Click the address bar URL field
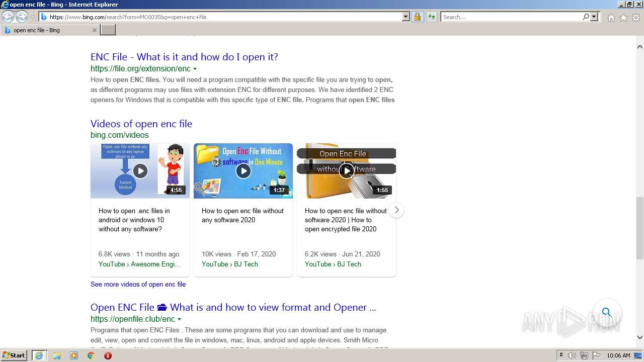The height and width of the screenshot is (362, 644). click(x=225, y=17)
